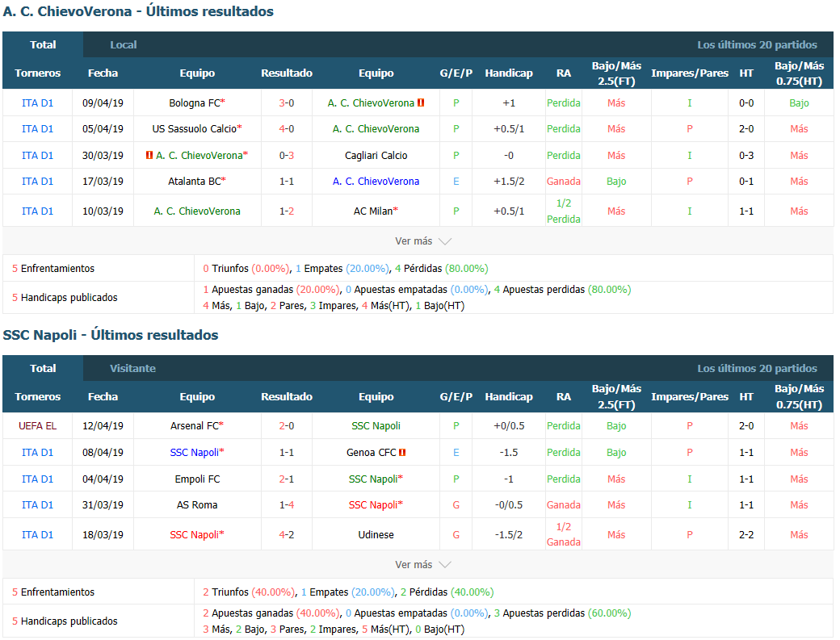This screenshot has width=840, height=640.
Task: Click 2 Triunfos (40.00%) summary text
Action: pos(249,592)
